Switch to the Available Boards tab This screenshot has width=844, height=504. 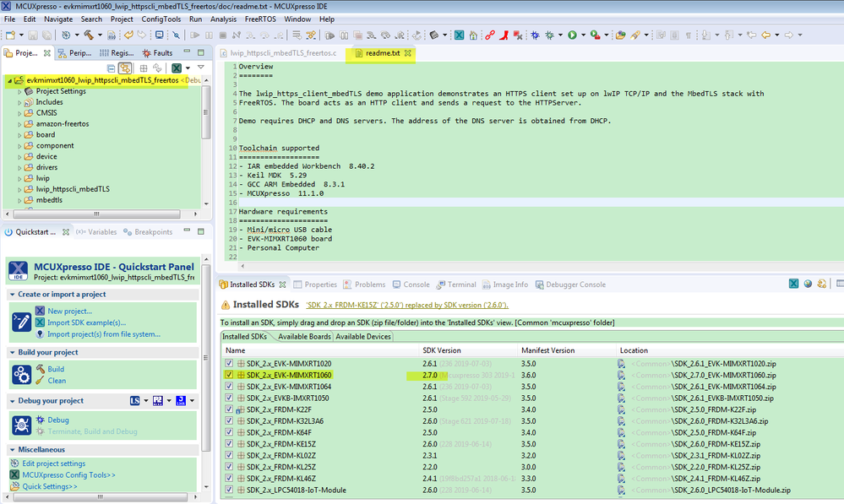pos(303,337)
